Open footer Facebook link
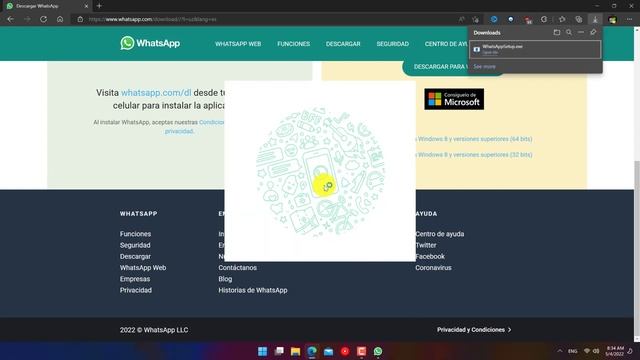The image size is (640, 360). (430, 256)
